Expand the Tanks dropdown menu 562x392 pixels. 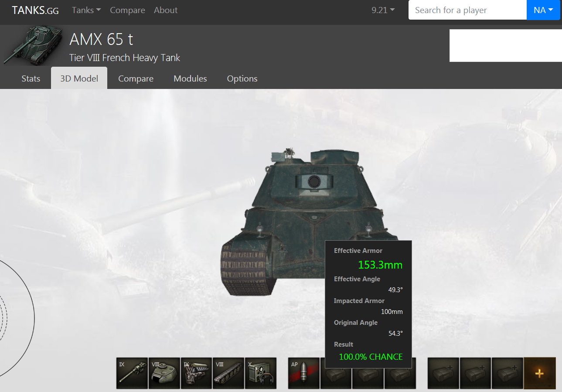coord(86,10)
